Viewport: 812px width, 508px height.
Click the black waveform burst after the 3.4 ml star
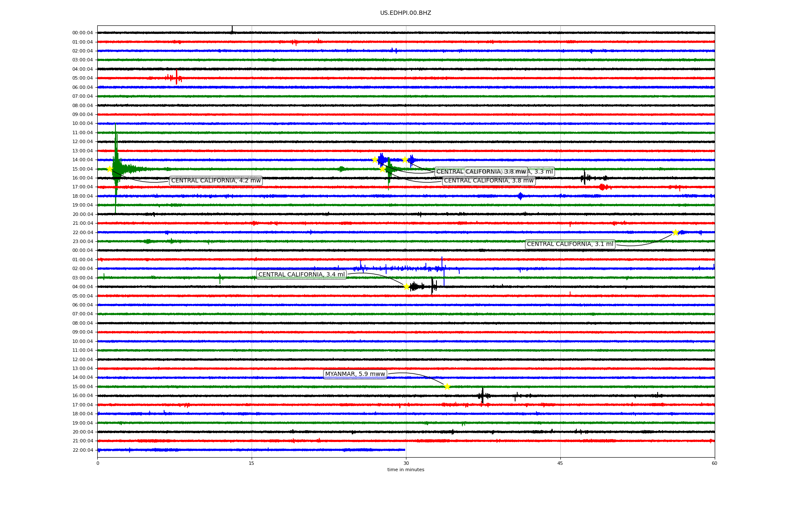coord(414,287)
